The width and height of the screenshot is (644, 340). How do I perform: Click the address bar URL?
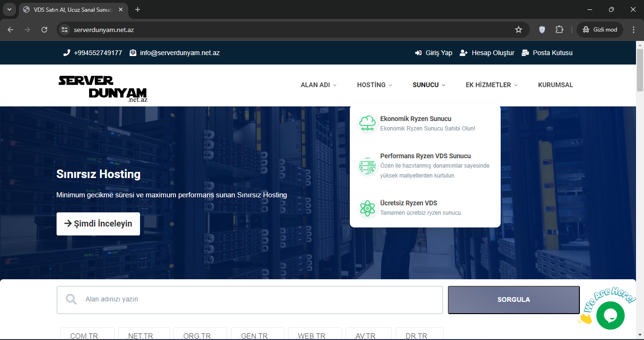pos(104,30)
